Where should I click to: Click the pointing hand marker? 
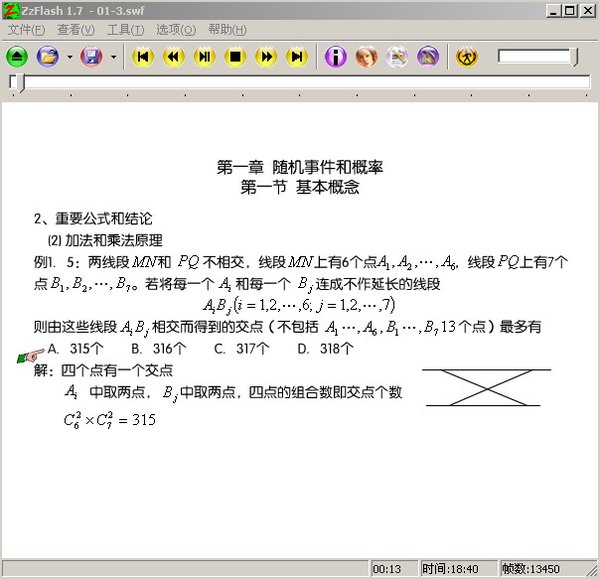tap(31, 356)
